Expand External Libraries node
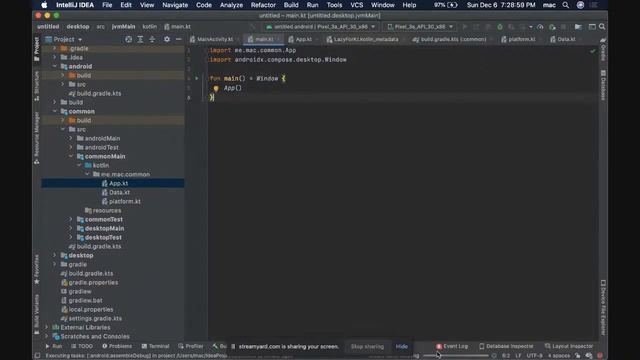This screenshot has height=360, width=640. [x=46, y=327]
